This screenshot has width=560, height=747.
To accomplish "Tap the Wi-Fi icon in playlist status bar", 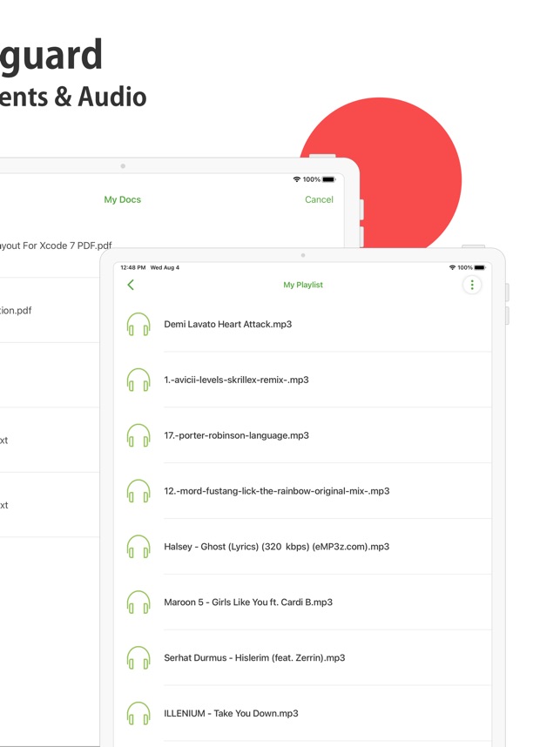I will [x=452, y=268].
